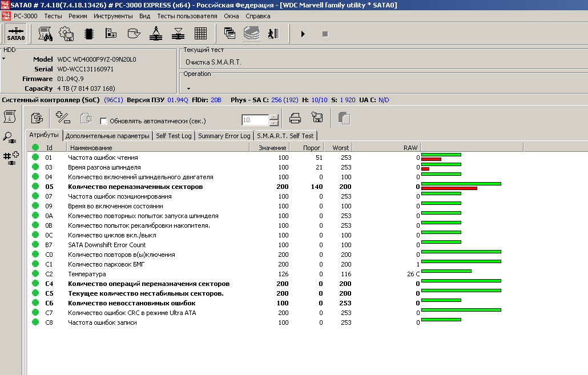The width and height of the screenshot is (588, 375).
Task: Click the green status dot of attribute C2
Action: pos(35,274)
